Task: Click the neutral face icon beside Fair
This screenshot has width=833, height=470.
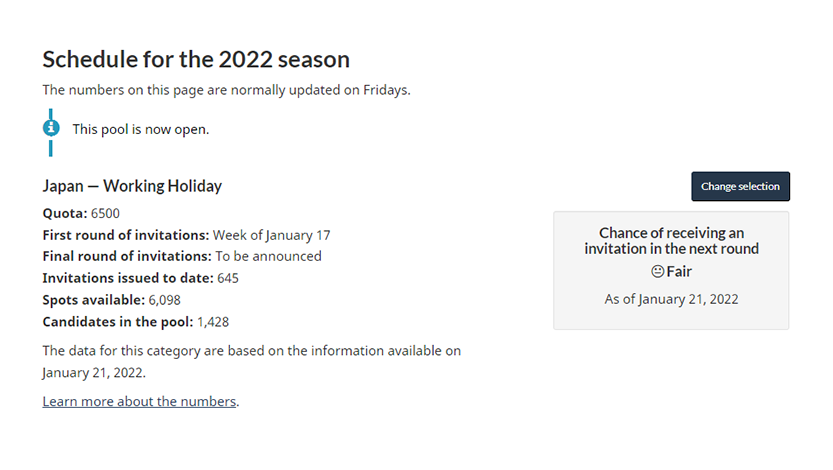Action: [x=658, y=271]
